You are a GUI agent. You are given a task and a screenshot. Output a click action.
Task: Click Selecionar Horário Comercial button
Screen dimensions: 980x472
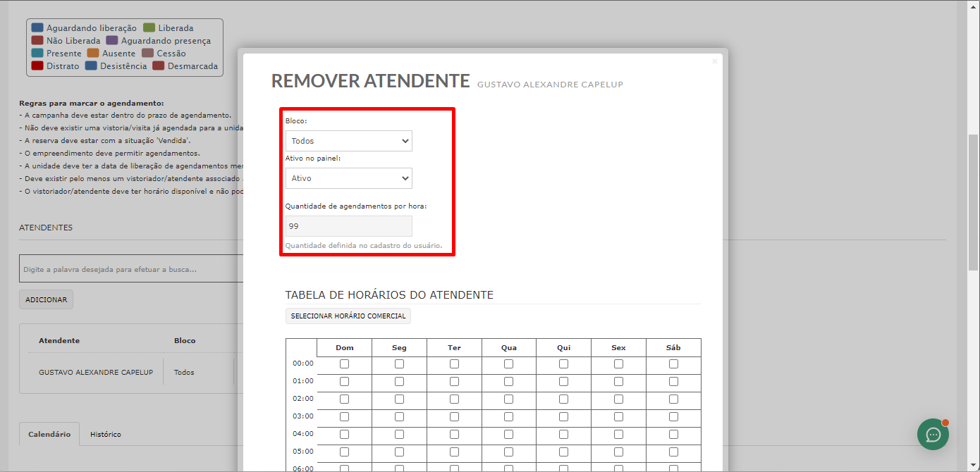click(348, 316)
